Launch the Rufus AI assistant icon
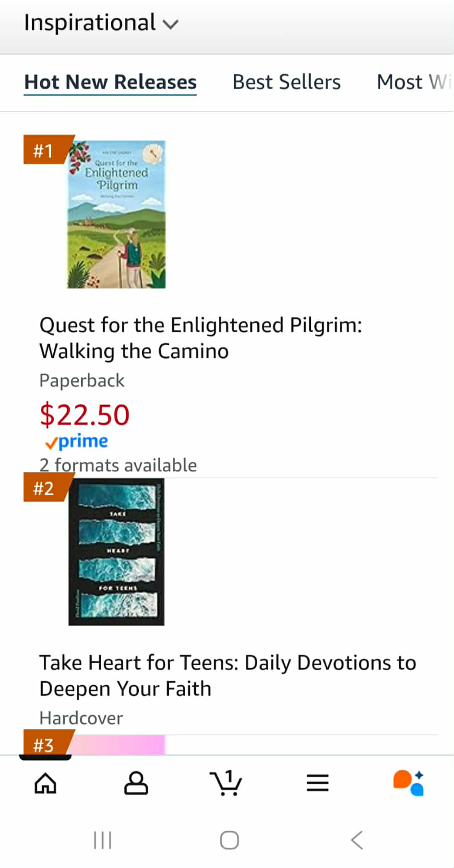Viewport: 454px width, 868px height. click(408, 783)
